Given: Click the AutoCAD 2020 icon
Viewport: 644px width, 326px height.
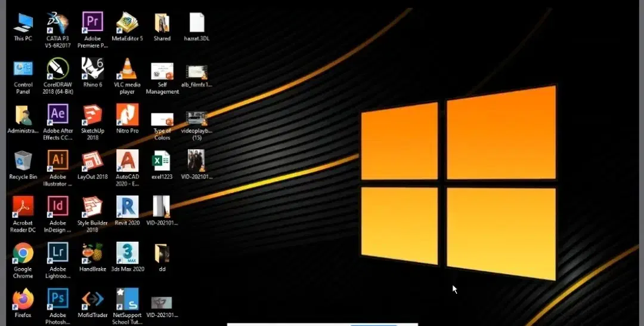Looking at the screenshot, I should pyautogui.click(x=127, y=161).
